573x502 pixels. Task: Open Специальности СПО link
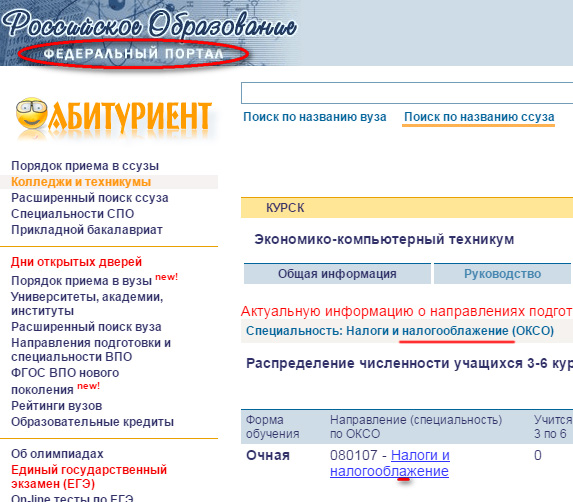click(x=72, y=214)
